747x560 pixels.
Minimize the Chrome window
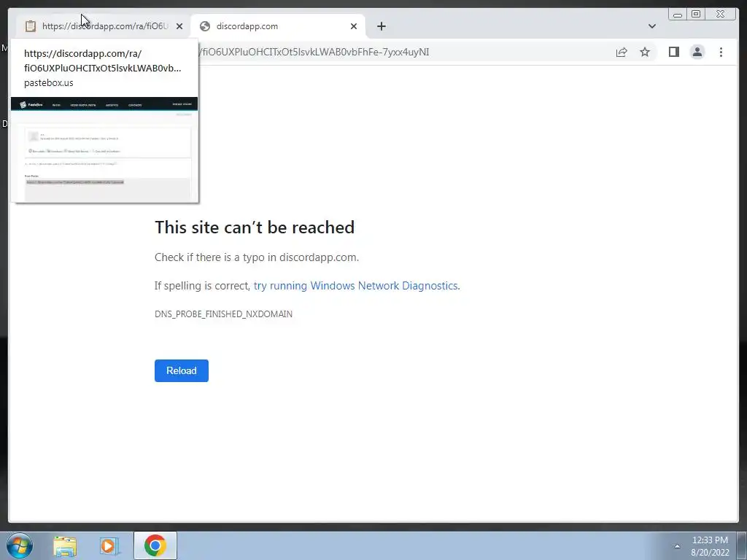pos(678,15)
